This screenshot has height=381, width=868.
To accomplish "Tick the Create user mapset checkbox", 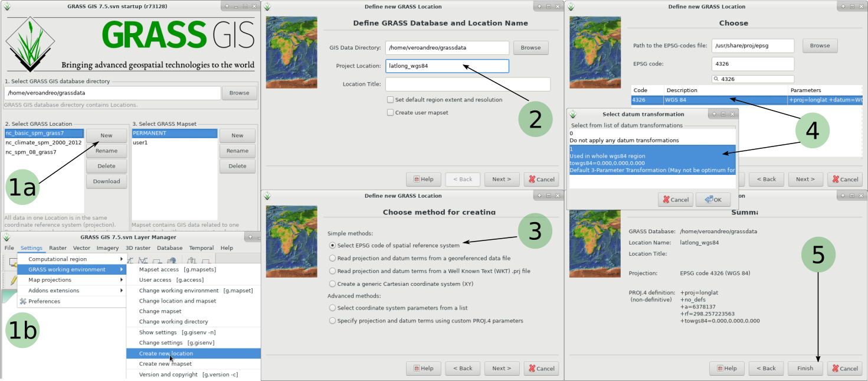I will coord(390,112).
